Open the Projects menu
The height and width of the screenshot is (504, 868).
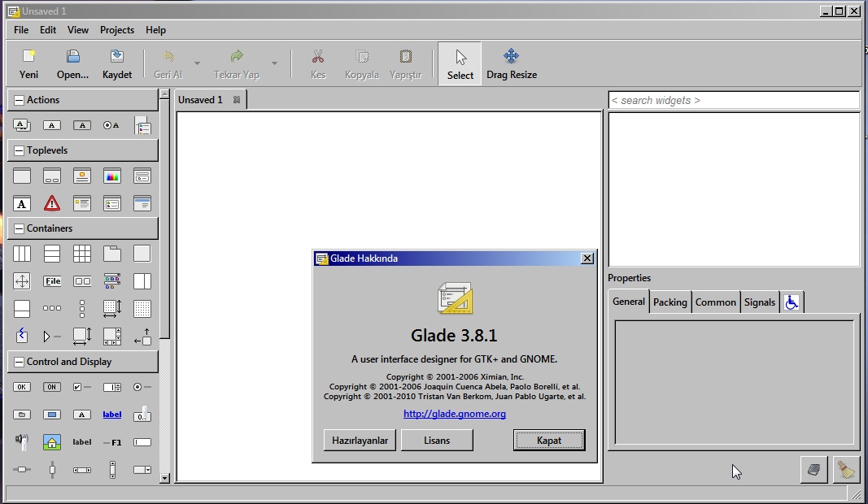[117, 30]
